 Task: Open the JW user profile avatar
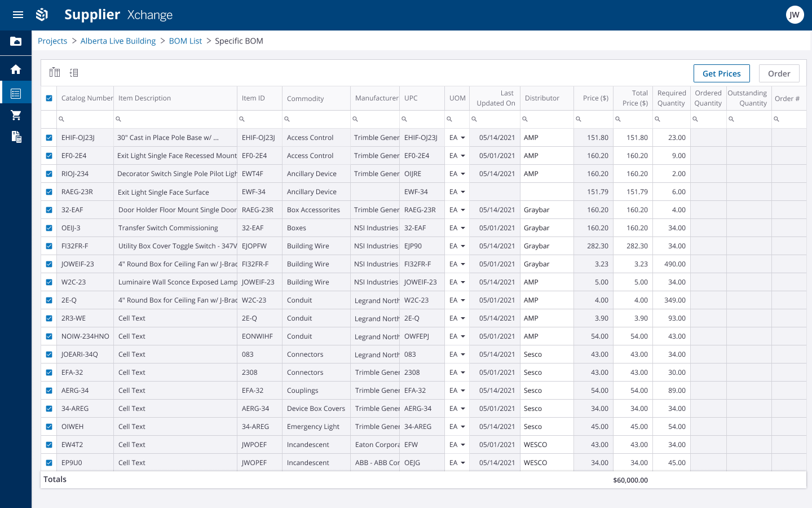click(x=795, y=15)
